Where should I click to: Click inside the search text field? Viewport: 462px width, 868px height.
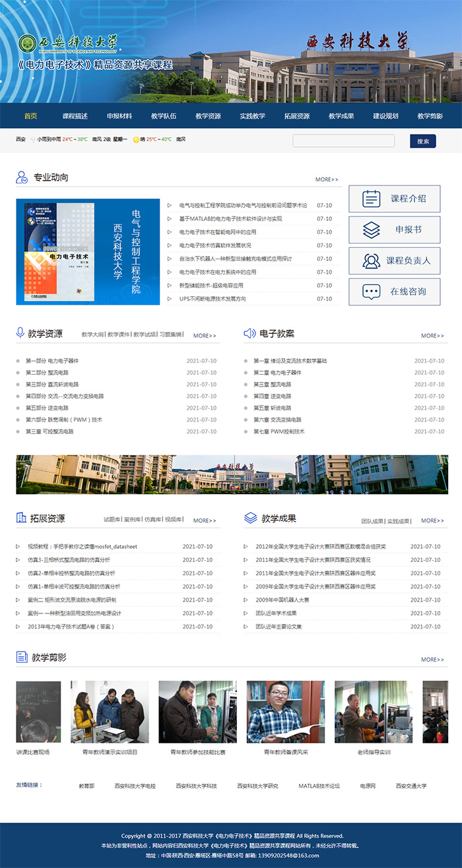(x=343, y=141)
